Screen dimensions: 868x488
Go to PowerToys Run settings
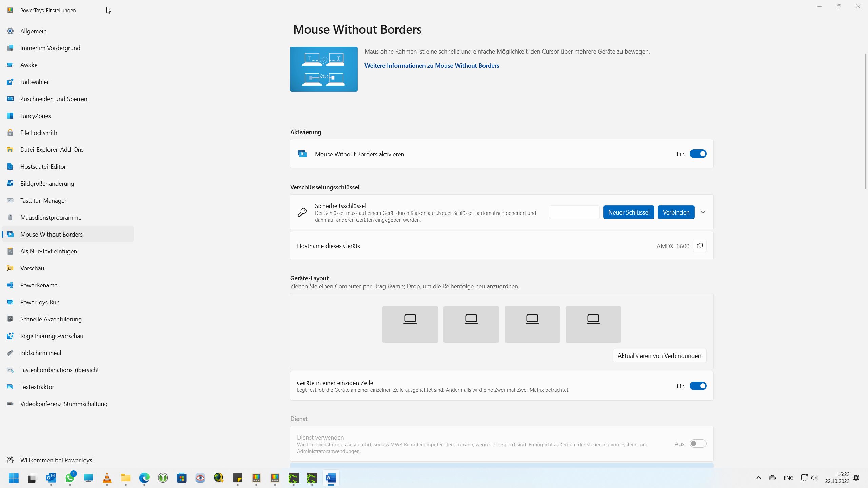coord(40,302)
